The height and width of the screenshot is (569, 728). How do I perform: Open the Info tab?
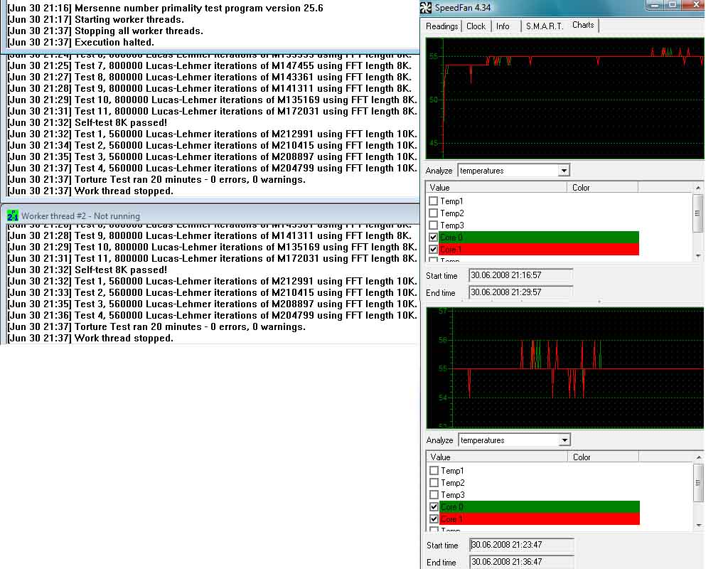[503, 26]
